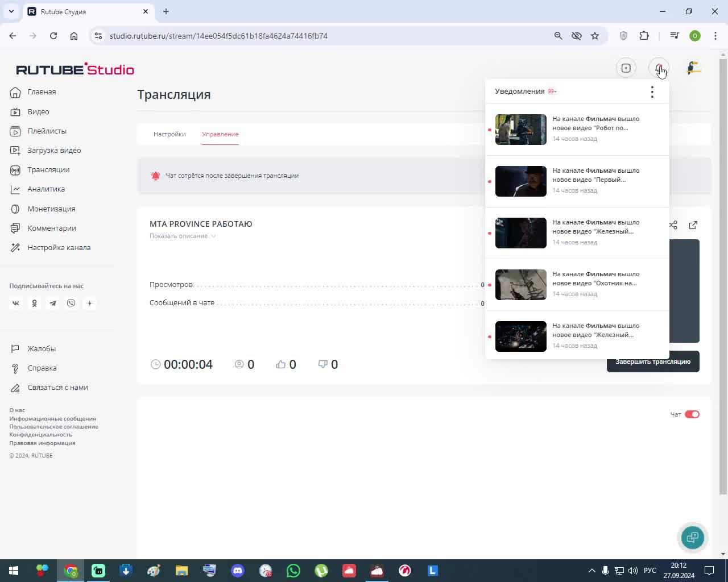728x582 pixels.
Task: Click the viewers count icon
Action: tap(239, 364)
